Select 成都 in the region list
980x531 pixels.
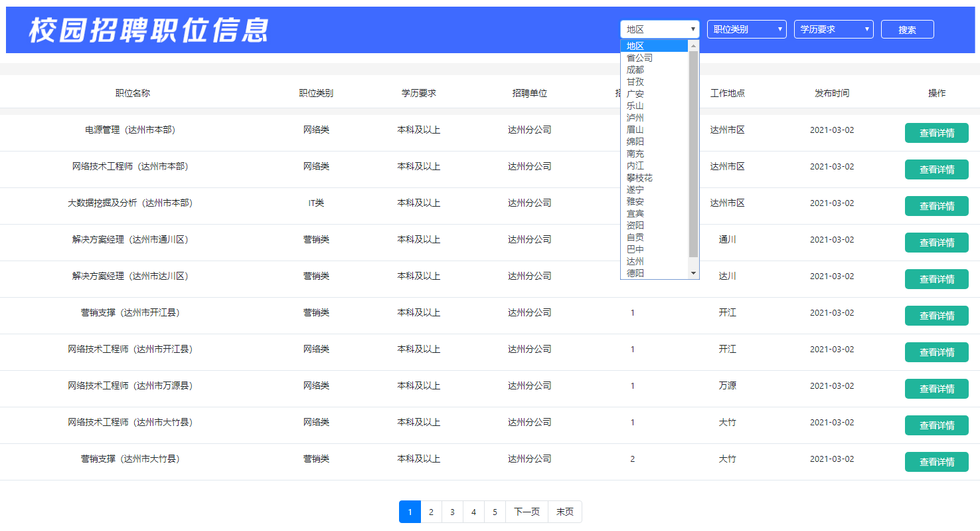655,70
